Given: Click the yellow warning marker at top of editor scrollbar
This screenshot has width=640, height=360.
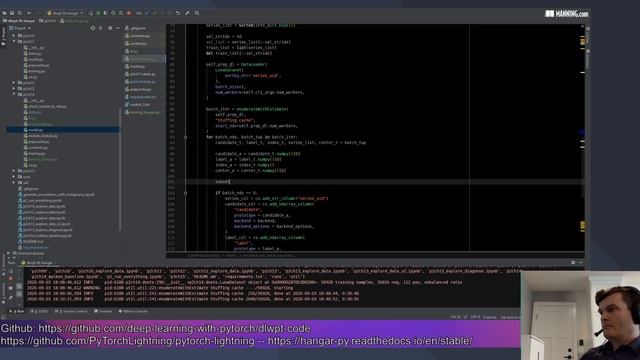Looking at the screenshot, I should click(x=583, y=41).
